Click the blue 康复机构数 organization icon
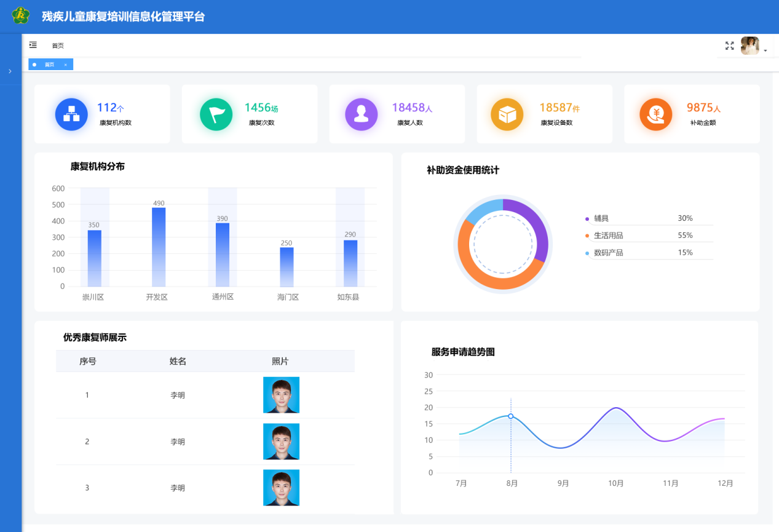Screen dimensions: 779x532 (71, 114)
